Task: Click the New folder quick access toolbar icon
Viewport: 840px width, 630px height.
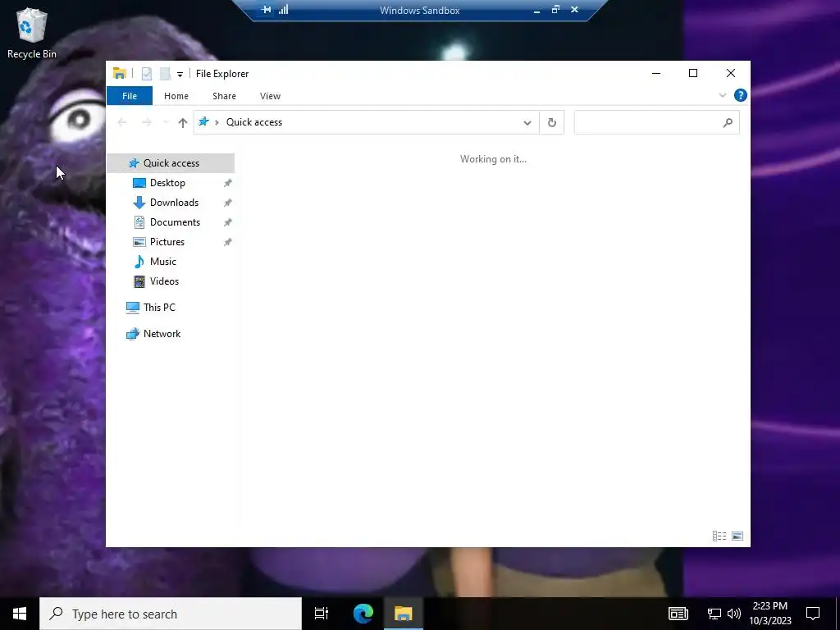Action: [x=166, y=73]
